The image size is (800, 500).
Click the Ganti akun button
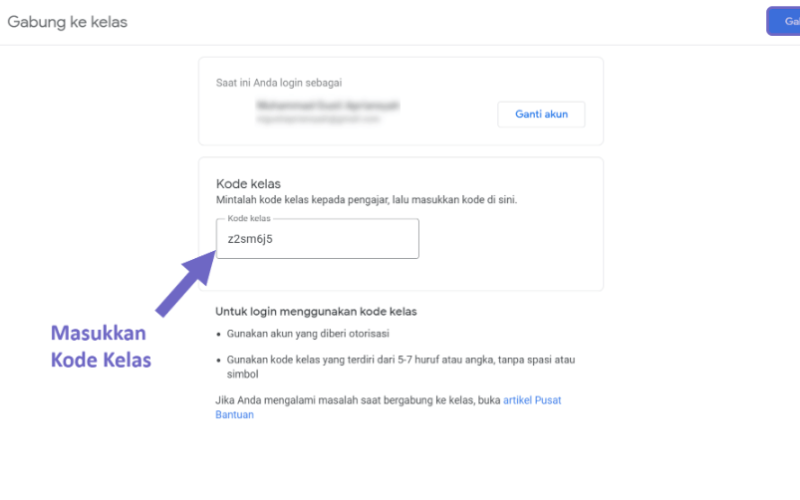point(541,114)
